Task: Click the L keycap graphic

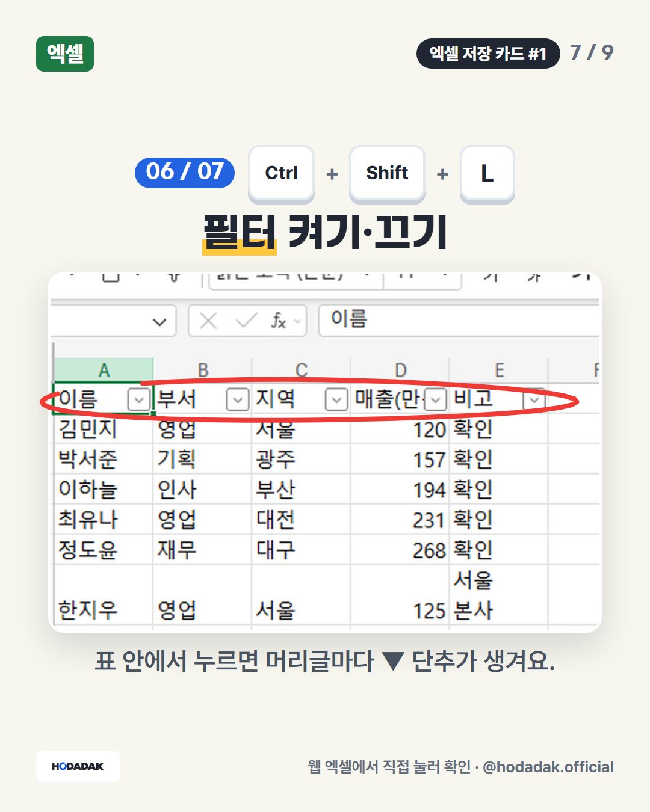Action: pos(487,173)
